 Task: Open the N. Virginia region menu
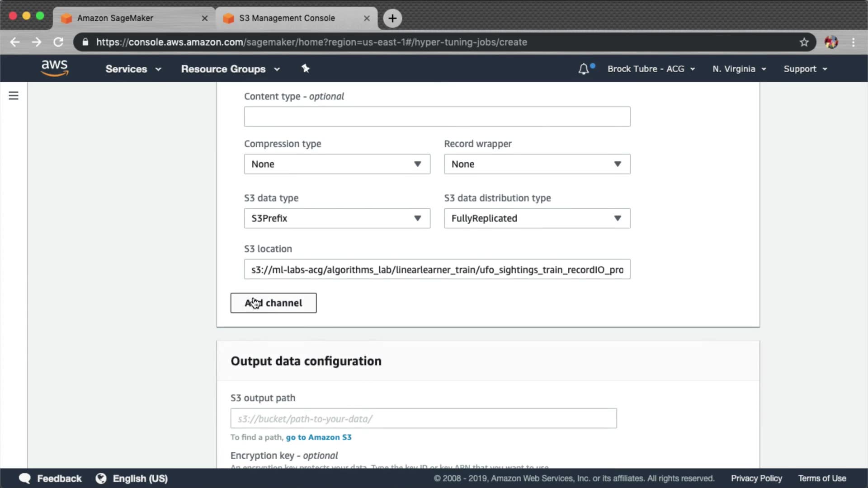click(x=739, y=69)
